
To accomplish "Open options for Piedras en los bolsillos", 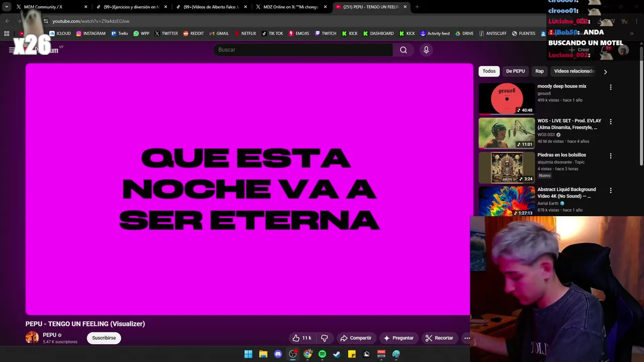I will pos(611,156).
